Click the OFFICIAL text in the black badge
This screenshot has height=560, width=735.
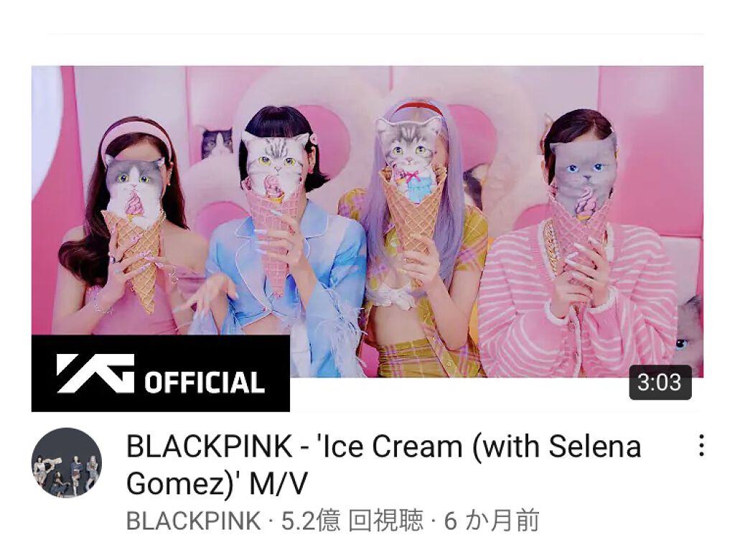point(205,382)
